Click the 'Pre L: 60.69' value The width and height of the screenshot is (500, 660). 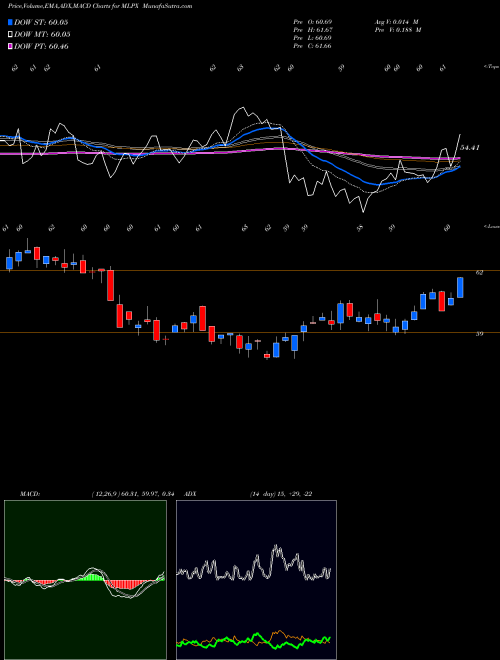[x=312, y=38]
